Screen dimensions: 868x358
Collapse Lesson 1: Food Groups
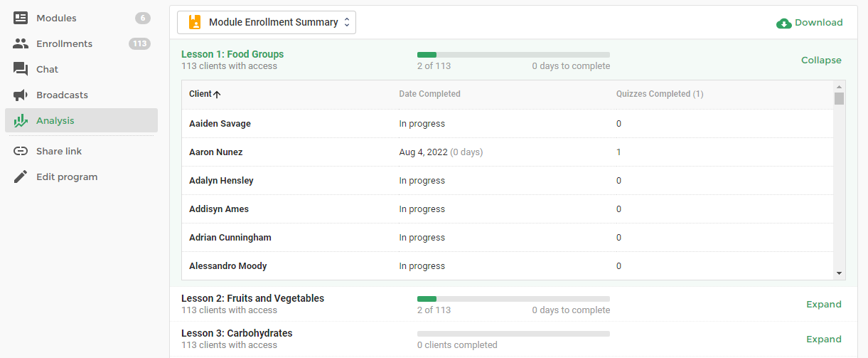pyautogui.click(x=821, y=60)
